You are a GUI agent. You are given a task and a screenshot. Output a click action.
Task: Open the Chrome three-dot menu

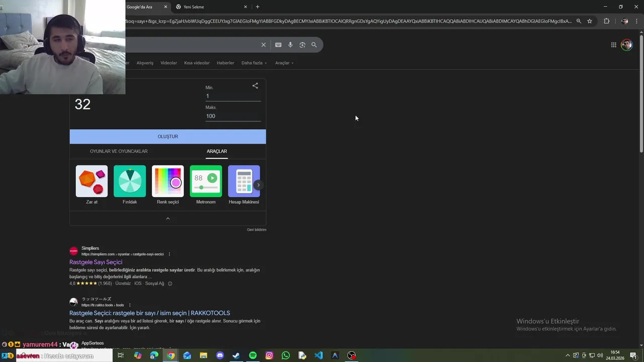click(637, 21)
